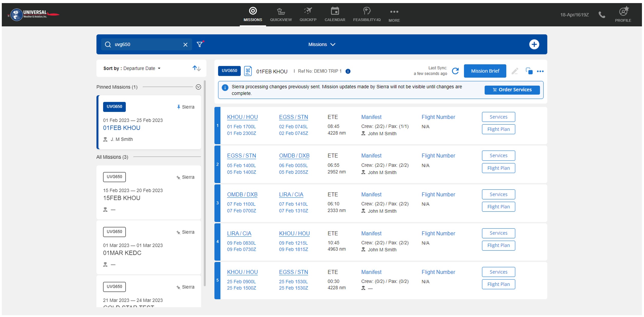Open the More menu in navigation
Viewport: 644px width, 317px height.
coord(394,15)
